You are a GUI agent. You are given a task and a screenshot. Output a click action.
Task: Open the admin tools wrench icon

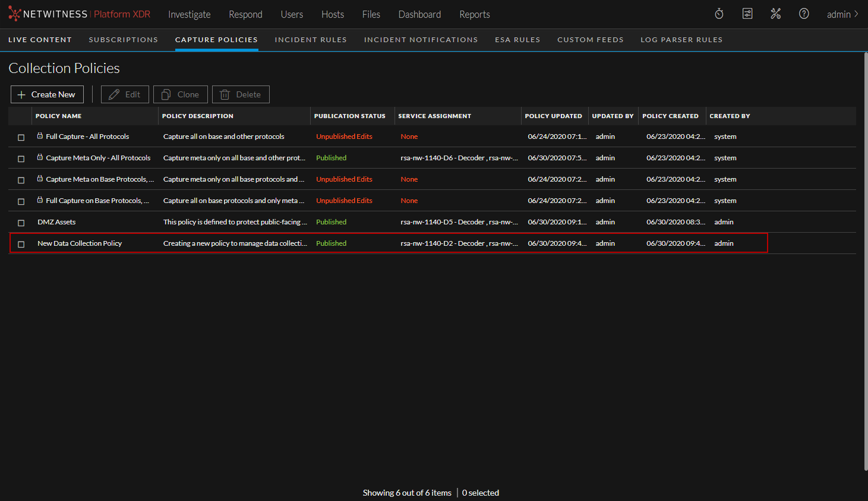pyautogui.click(x=775, y=14)
